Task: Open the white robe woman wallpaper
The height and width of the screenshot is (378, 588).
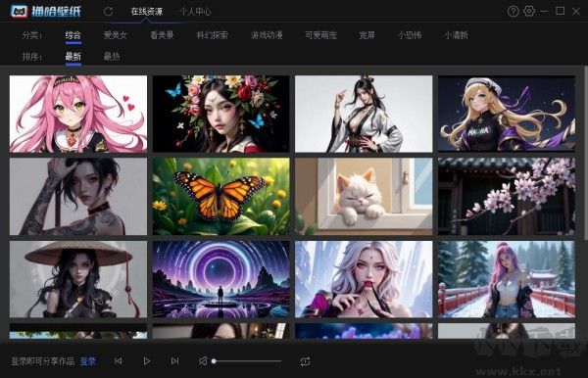Action: tap(364, 114)
